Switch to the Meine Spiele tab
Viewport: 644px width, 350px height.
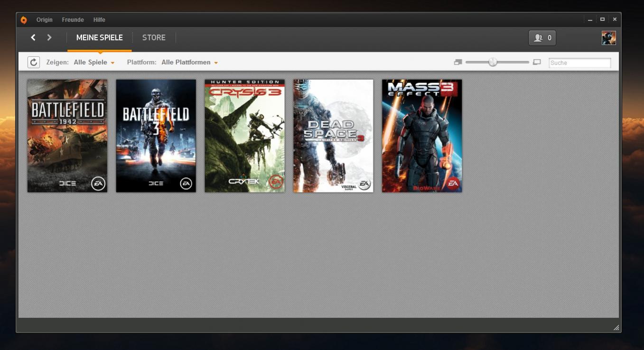(100, 37)
